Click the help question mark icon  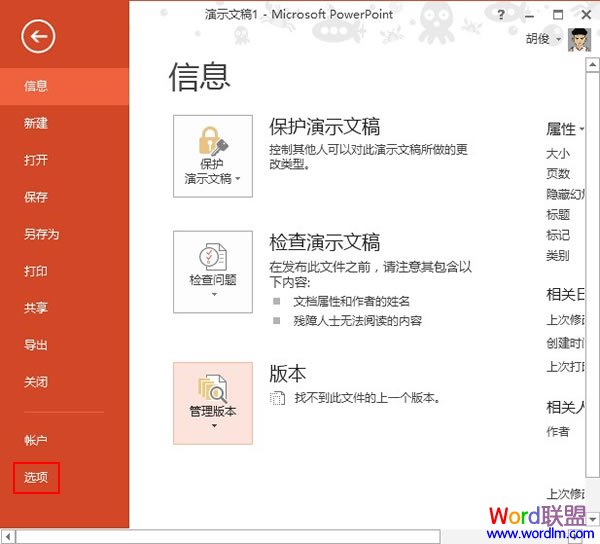pyautogui.click(x=501, y=15)
